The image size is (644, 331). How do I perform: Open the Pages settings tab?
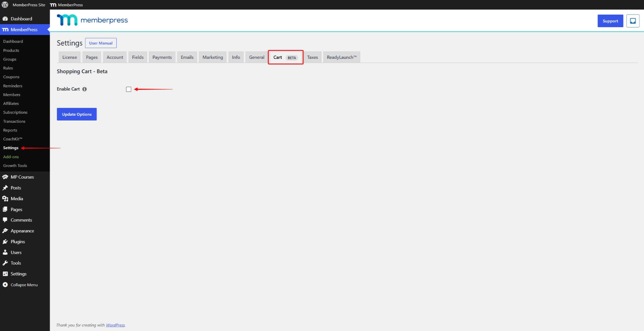click(x=92, y=57)
